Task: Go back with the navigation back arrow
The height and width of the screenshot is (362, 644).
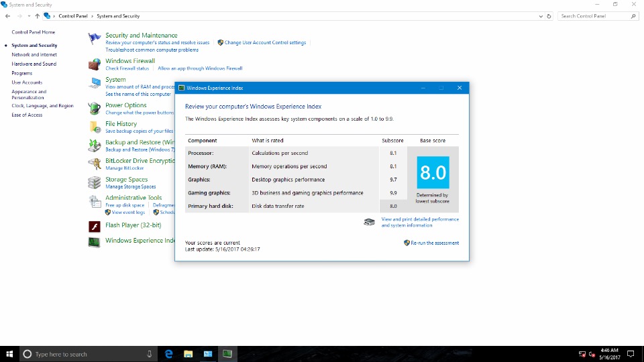Action: 7,16
